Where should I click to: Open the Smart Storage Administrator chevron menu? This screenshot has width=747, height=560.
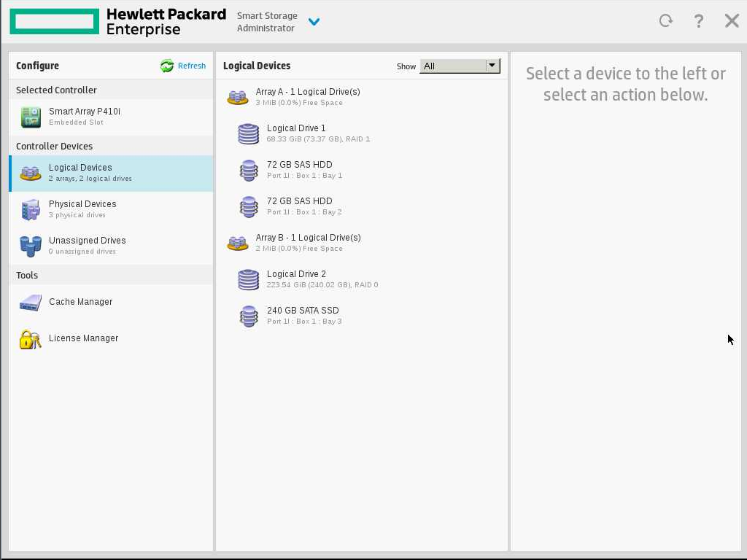coord(314,22)
